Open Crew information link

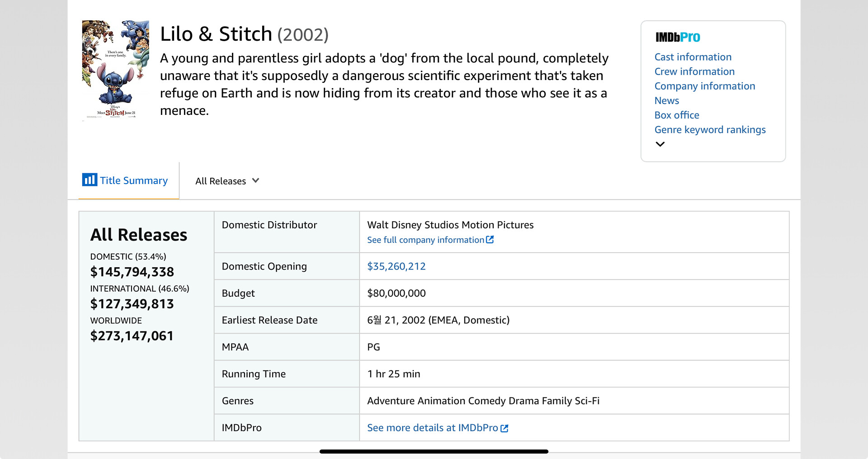click(x=694, y=71)
